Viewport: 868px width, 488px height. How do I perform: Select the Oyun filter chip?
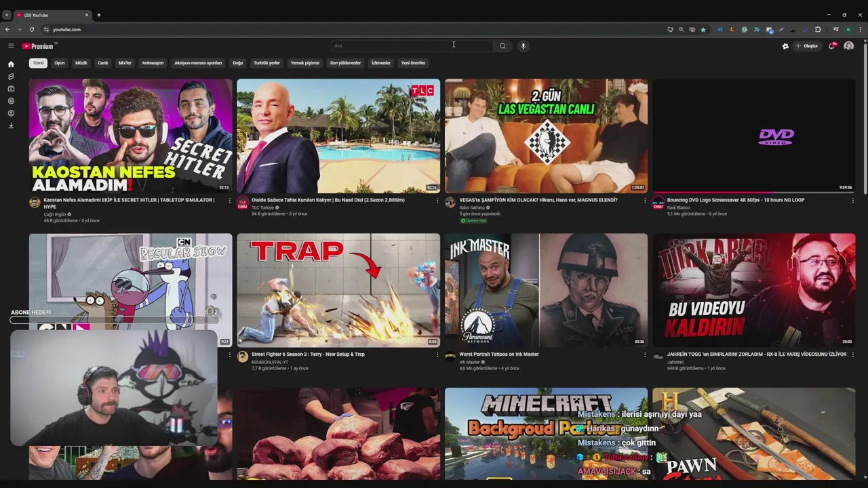click(x=60, y=63)
